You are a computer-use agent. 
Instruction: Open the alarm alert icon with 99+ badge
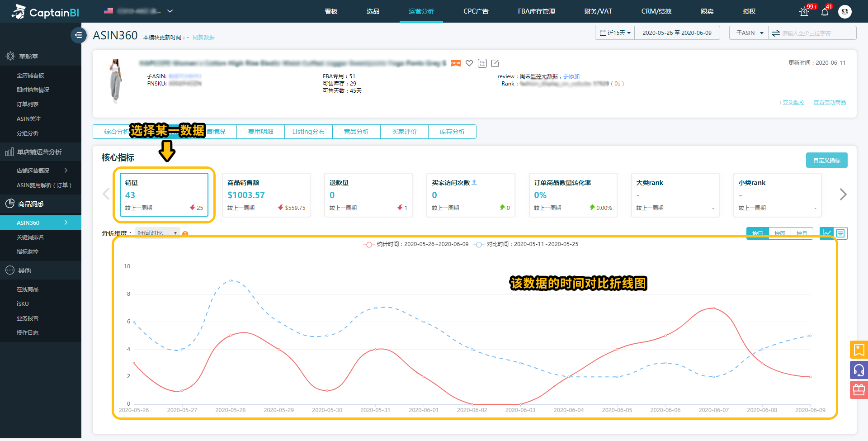pos(804,11)
